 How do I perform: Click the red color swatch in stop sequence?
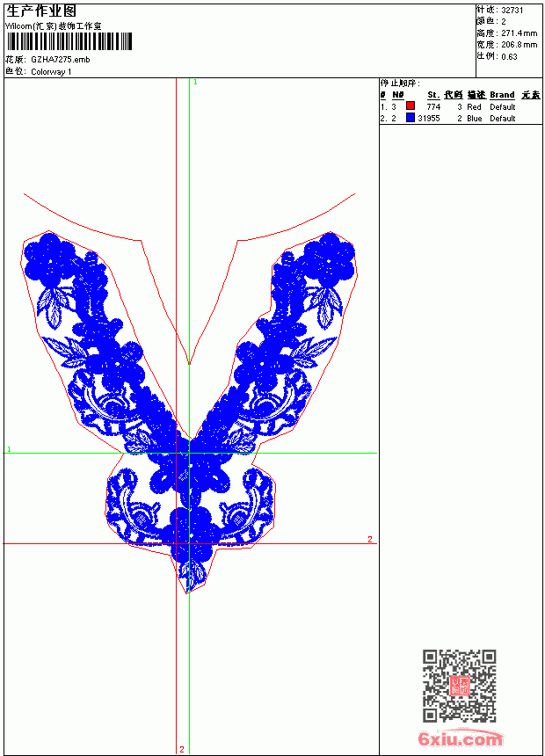411,105
